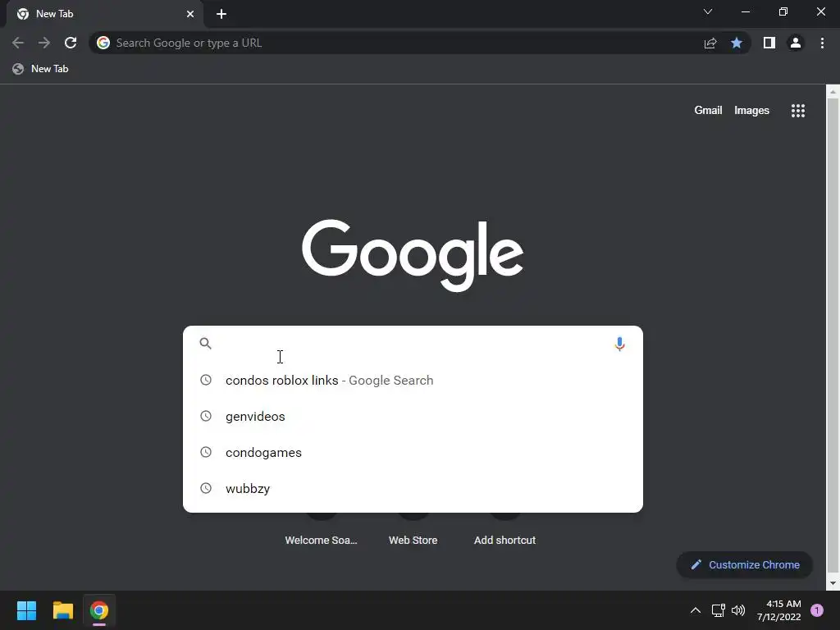
Task: Open the network status tray icon
Action: (718, 610)
